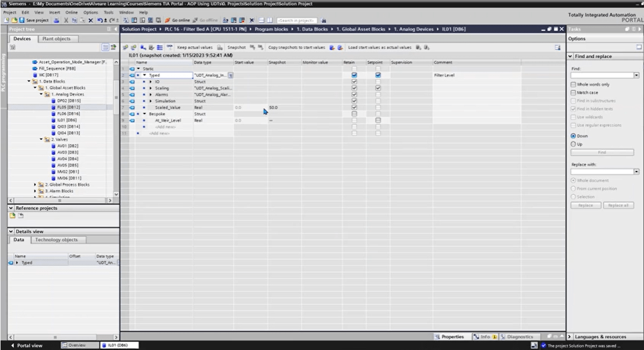Toggle Setpoint checkbox for Scaling row

click(378, 88)
